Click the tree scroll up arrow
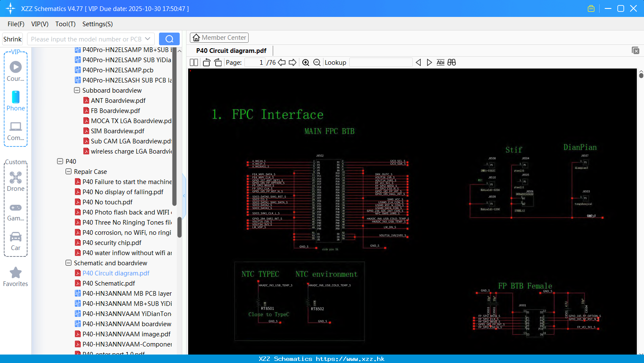Screen dimensions: 644x363 [179, 51]
